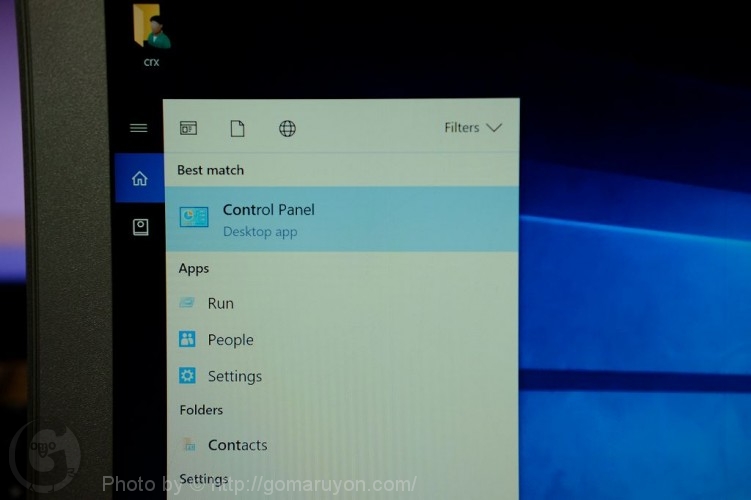Click the People app icon
Viewport: 751px width, 500px height.
tap(187, 339)
